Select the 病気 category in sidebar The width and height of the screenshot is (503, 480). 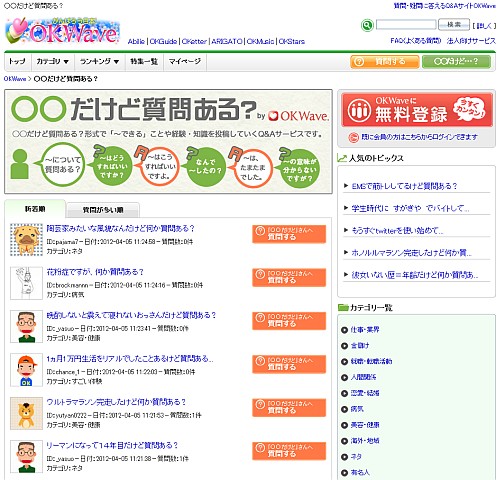[x=357, y=409]
